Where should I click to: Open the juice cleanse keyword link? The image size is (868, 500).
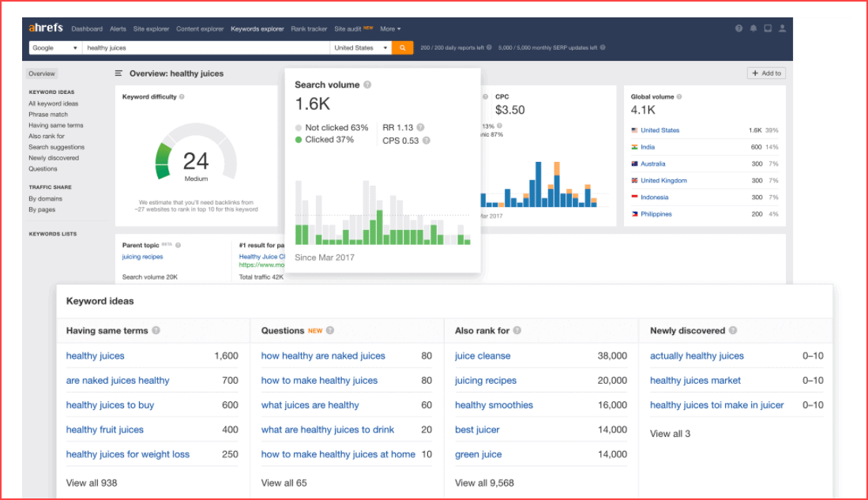[x=483, y=356]
